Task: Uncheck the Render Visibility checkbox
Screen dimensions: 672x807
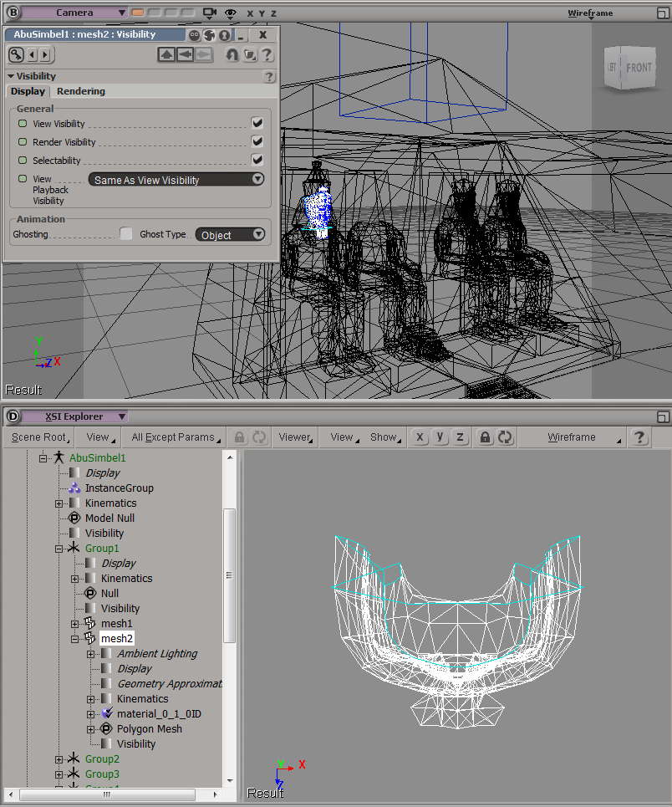Action: tap(257, 141)
